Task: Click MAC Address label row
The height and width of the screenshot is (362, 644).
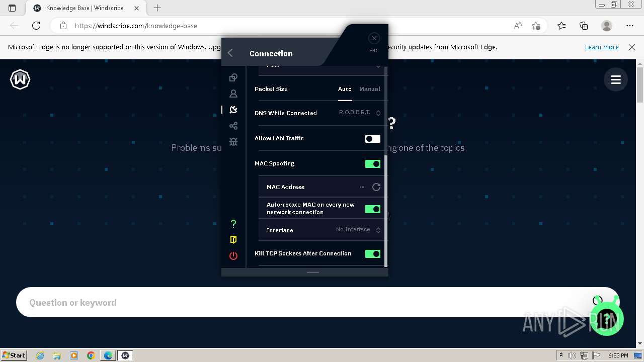Action: [x=285, y=187]
